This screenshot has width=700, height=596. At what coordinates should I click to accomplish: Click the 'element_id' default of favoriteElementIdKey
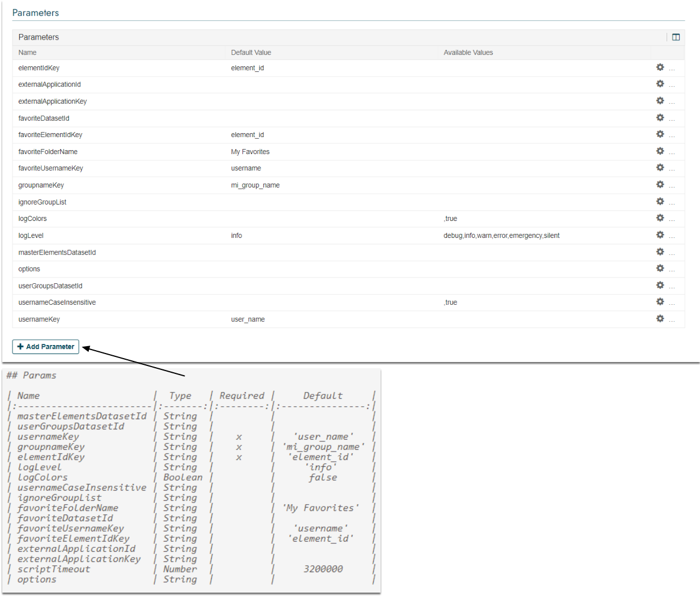tap(247, 135)
